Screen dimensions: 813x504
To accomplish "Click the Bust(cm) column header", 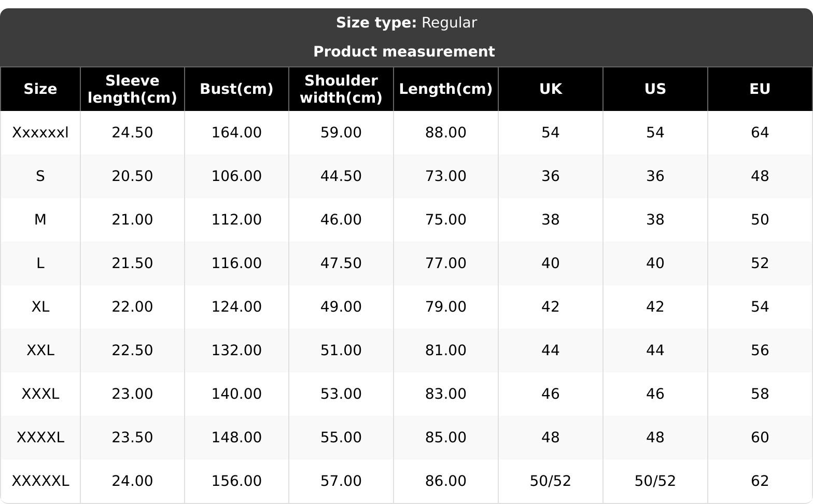I will 236,89.
